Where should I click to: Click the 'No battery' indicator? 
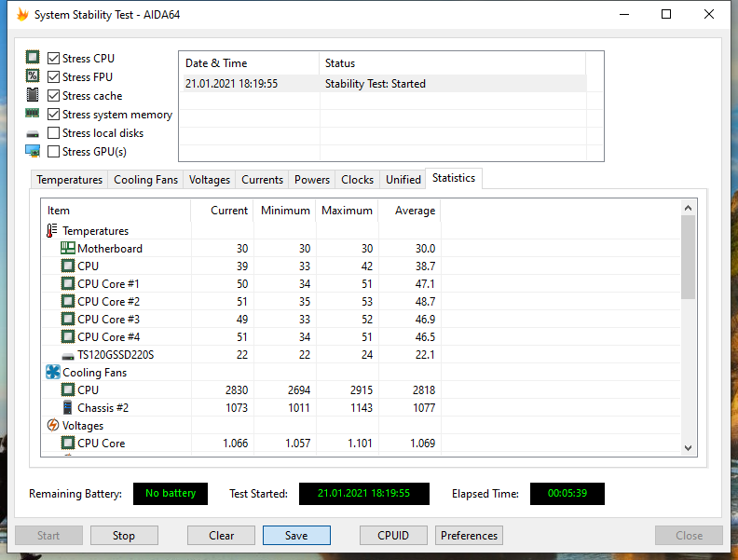coord(171,494)
